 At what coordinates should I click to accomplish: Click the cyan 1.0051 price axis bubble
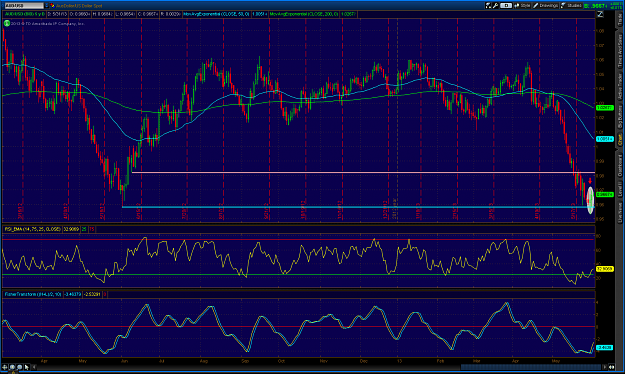point(604,139)
